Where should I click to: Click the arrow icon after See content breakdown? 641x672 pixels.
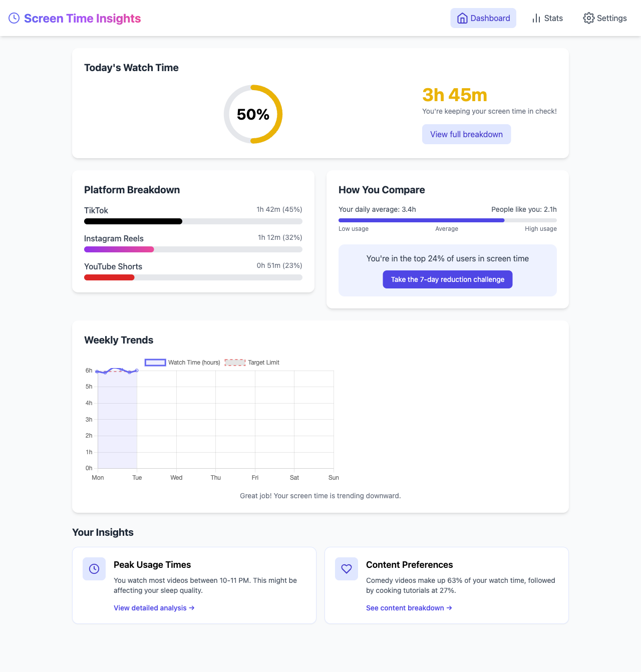coord(449,608)
